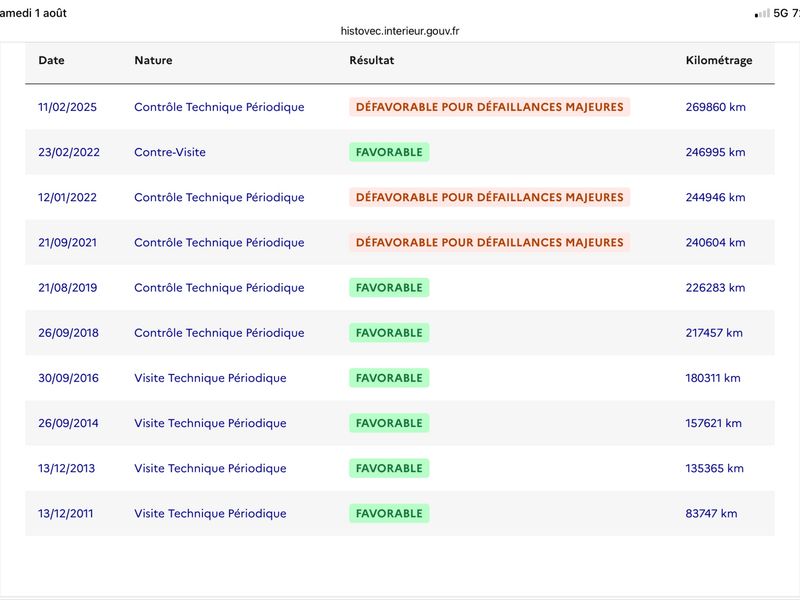Click the DÉFAVORABLE badge for 12/01/2022
Image resolution: width=800 pixels, height=600 pixels.
[x=490, y=197]
